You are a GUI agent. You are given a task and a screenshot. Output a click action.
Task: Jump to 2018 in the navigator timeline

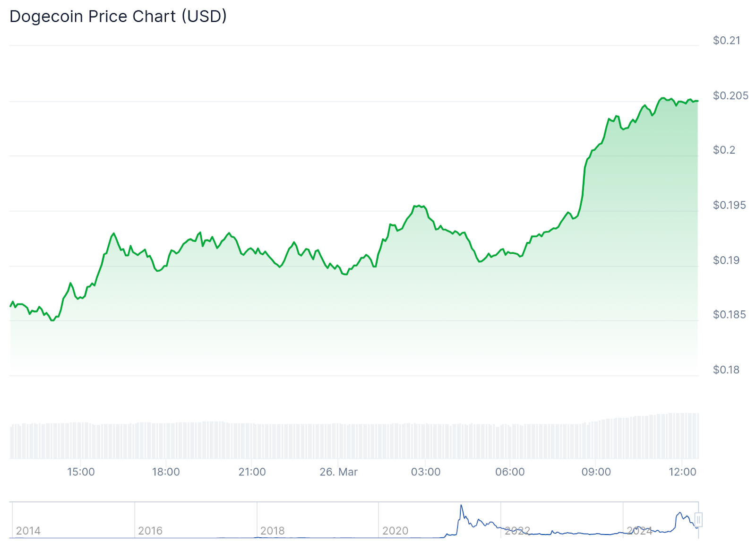coord(273,531)
